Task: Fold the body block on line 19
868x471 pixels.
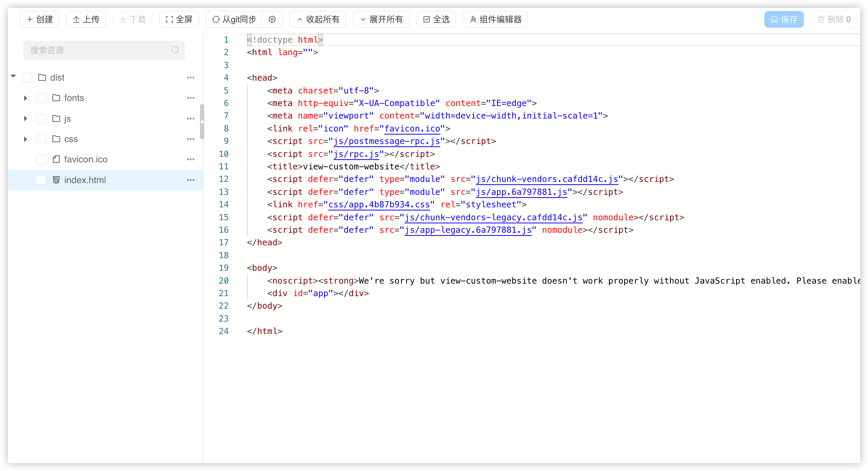Action: (x=240, y=268)
